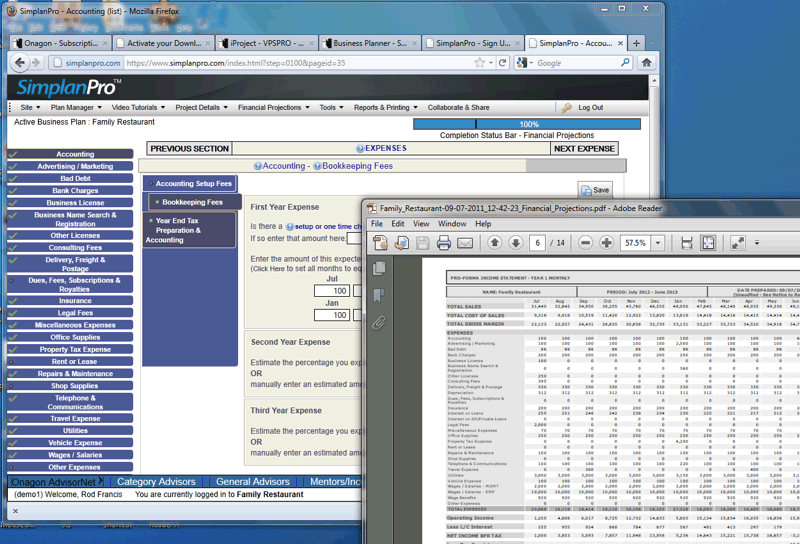Image resolution: width=800 pixels, height=544 pixels.
Task: Click the Log Out link
Action: tap(590, 108)
